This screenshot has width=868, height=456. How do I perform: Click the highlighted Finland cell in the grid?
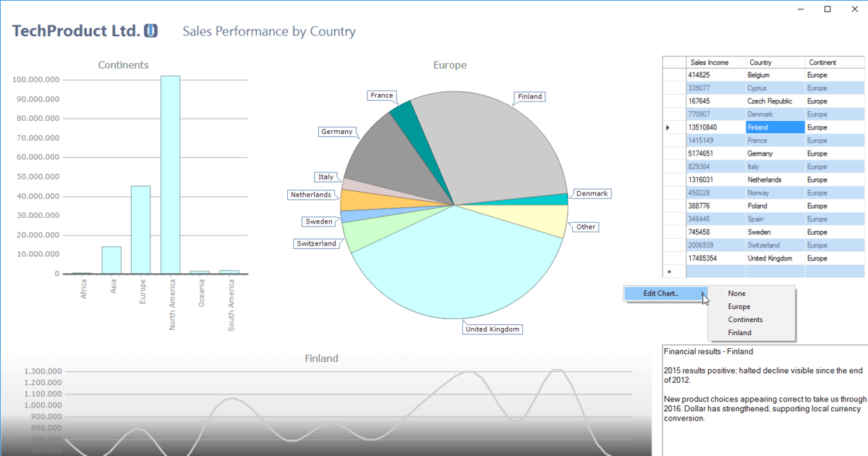pos(773,127)
